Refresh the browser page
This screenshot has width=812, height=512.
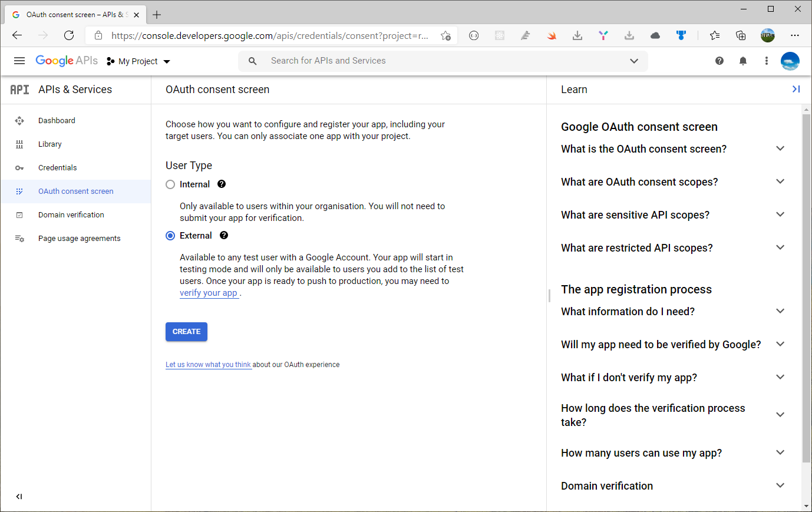pos(69,35)
